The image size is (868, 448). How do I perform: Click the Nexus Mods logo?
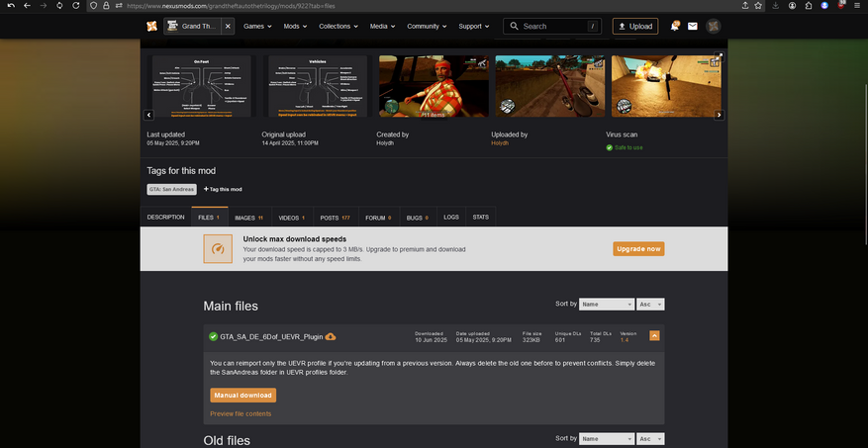click(x=151, y=26)
